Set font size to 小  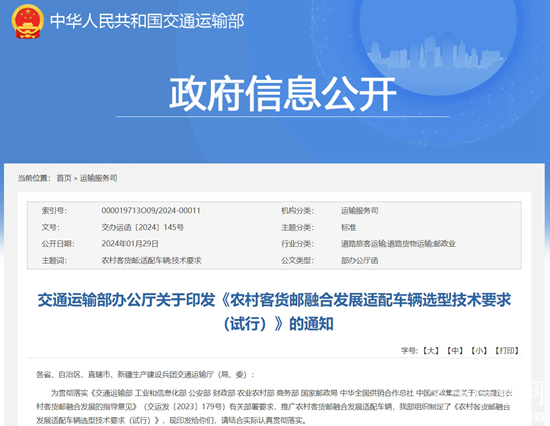click(479, 351)
